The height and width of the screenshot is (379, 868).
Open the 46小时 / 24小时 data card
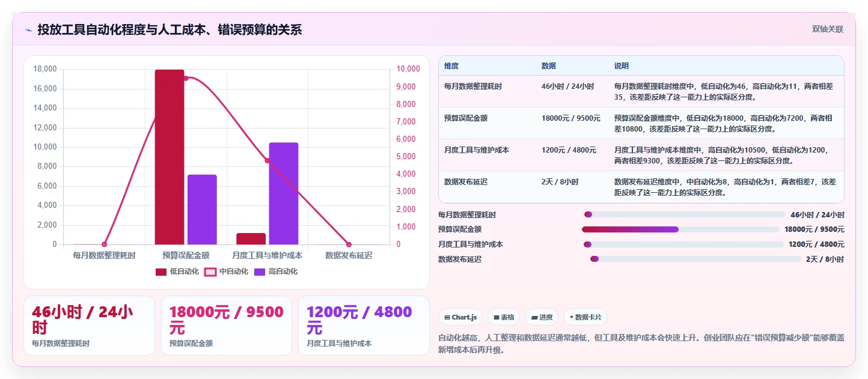[x=89, y=326]
